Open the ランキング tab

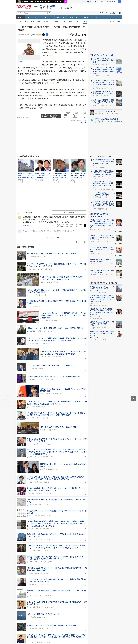point(86,17)
